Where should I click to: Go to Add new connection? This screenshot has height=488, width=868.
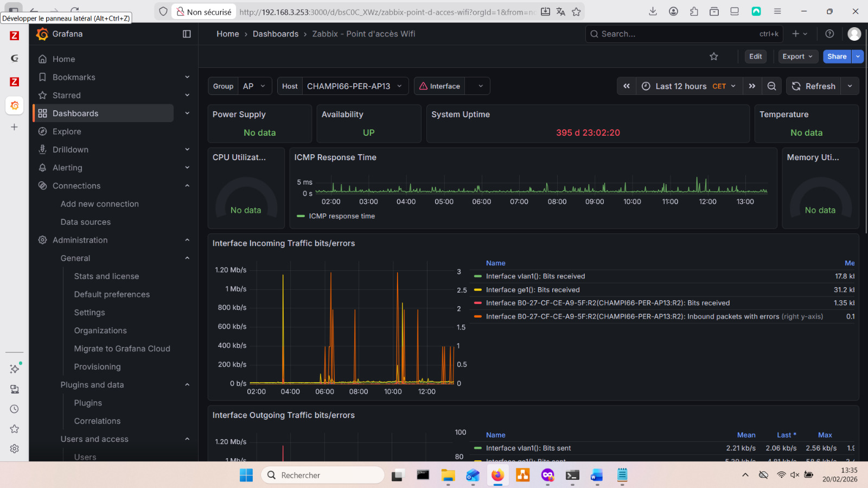coord(100,204)
